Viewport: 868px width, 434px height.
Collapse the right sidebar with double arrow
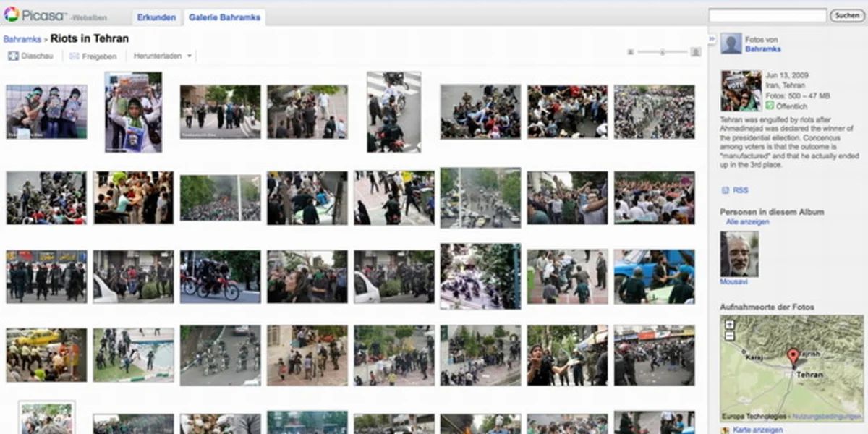point(712,38)
